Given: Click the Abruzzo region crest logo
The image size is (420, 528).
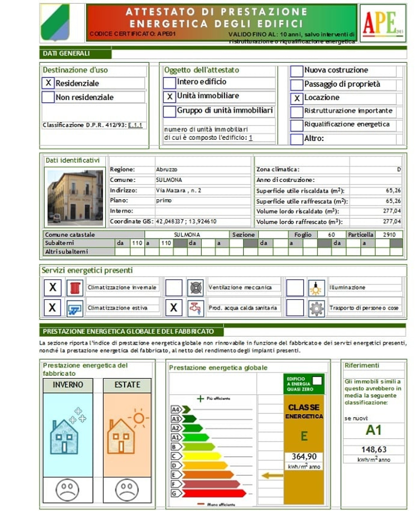Looking at the screenshot, I should pos(55,23).
